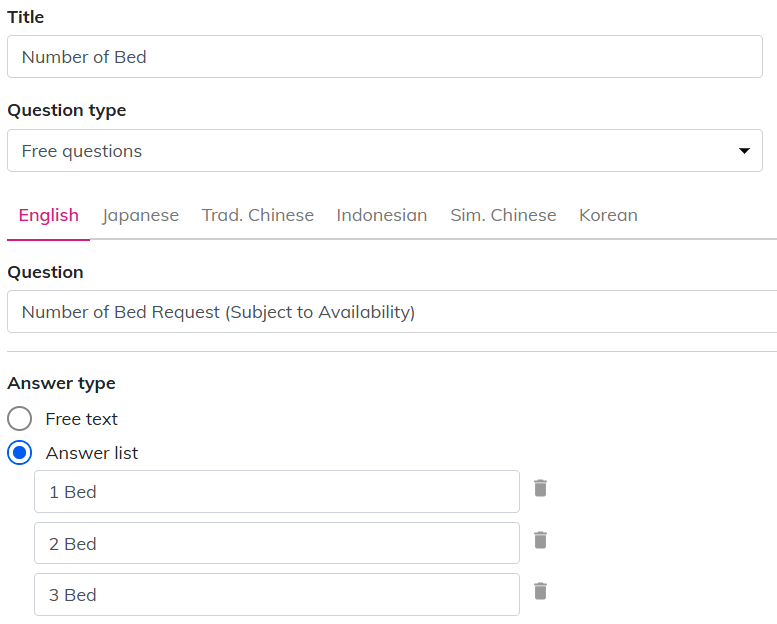
Task: Click trash icon next to '3 Bed'
Action: [540, 591]
